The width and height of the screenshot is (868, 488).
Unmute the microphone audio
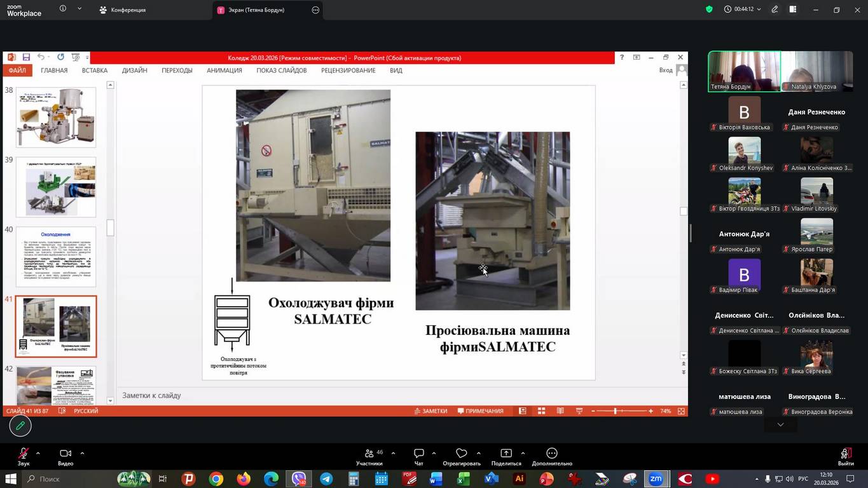(x=24, y=453)
